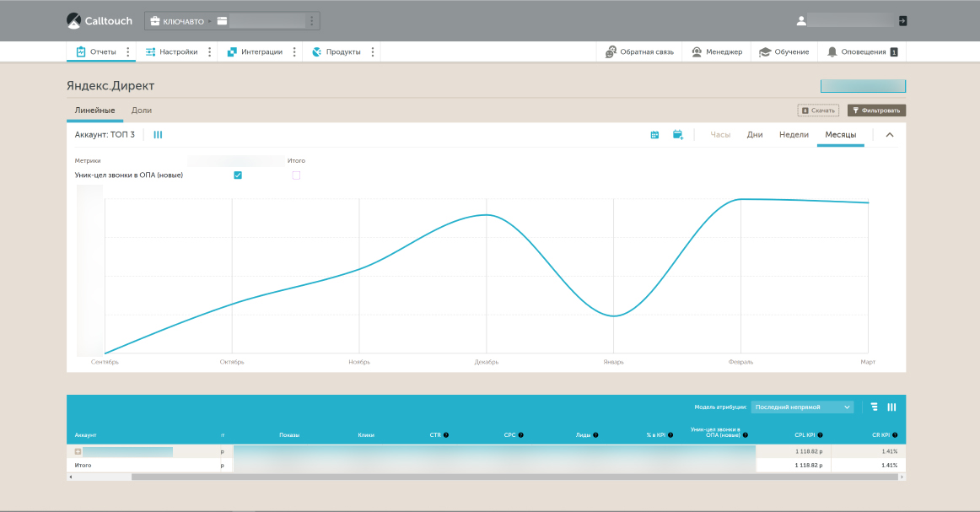Click Январь low point on chart
Viewport: 980px width, 512px height.
[x=614, y=315]
